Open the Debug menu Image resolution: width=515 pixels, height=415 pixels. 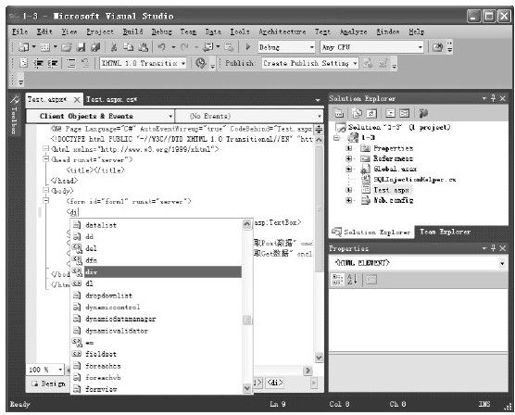(x=162, y=32)
